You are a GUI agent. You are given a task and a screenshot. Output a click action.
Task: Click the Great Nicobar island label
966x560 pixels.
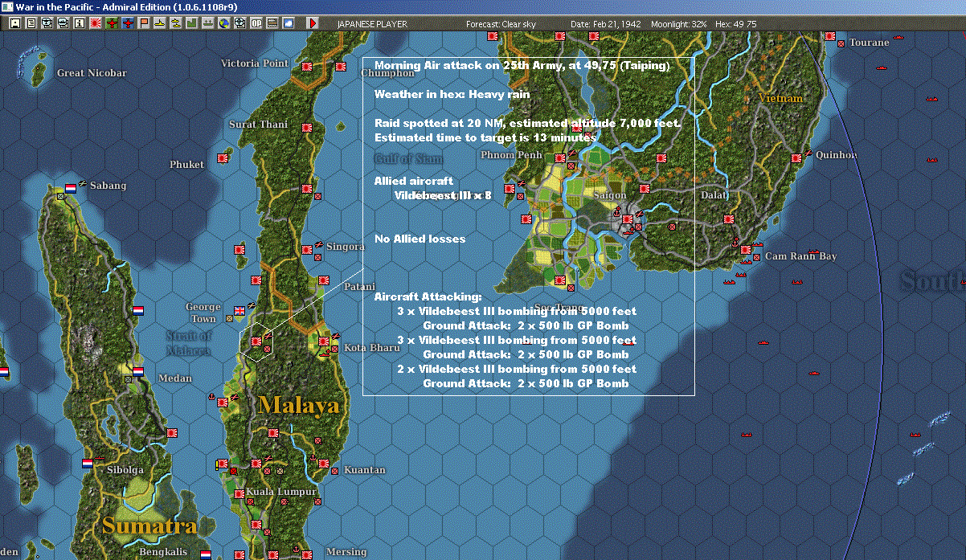[x=92, y=73]
